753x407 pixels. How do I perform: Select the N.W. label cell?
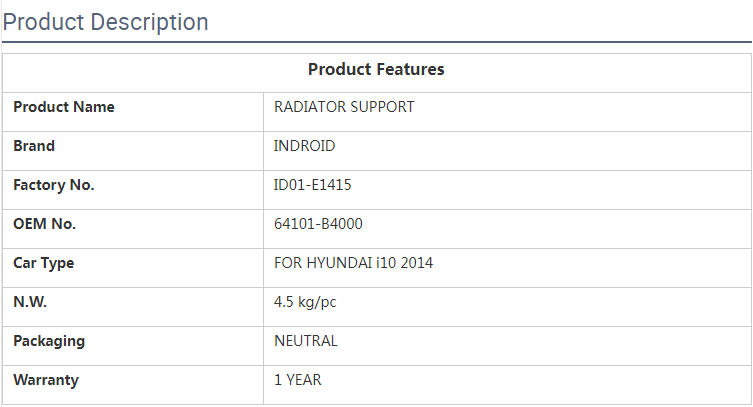pos(30,302)
